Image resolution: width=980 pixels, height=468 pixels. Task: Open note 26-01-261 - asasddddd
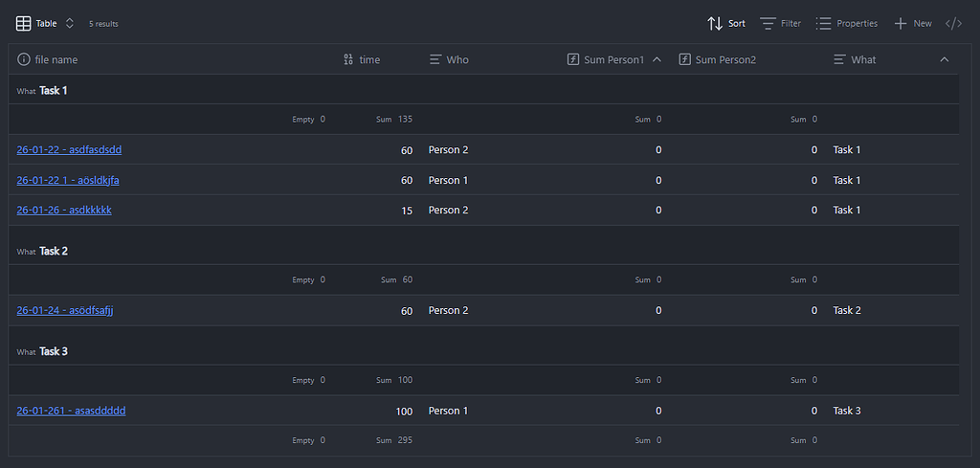pos(71,411)
